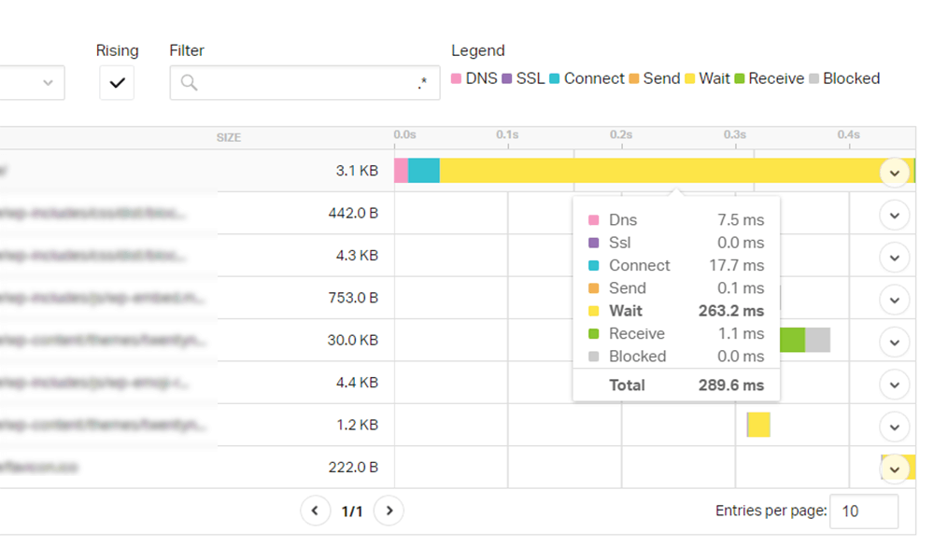The width and height of the screenshot is (934, 560).
Task: Click the SIZE column header
Action: click(x=229, y=137)
